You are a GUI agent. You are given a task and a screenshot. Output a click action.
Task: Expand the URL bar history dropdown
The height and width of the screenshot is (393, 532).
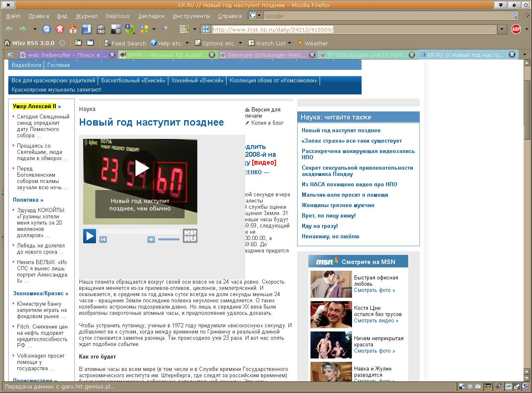(502, 30)
